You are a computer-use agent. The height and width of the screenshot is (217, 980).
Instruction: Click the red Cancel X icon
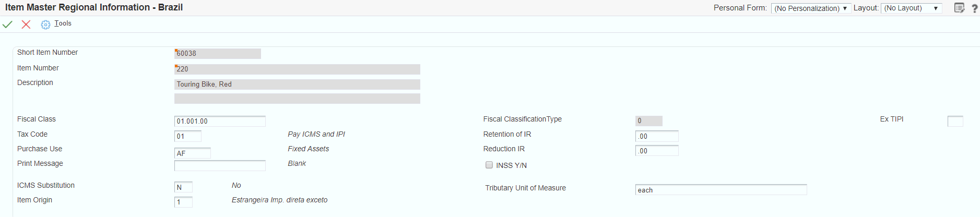click(26, 25)
